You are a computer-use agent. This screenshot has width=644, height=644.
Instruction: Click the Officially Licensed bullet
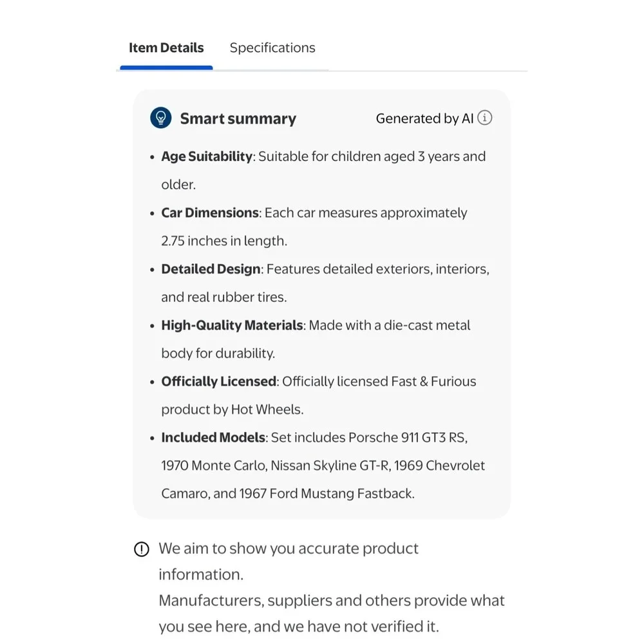click(319, 395)
